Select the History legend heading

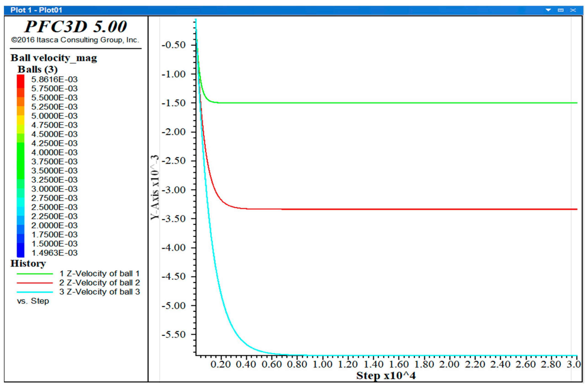coord(28,263)
